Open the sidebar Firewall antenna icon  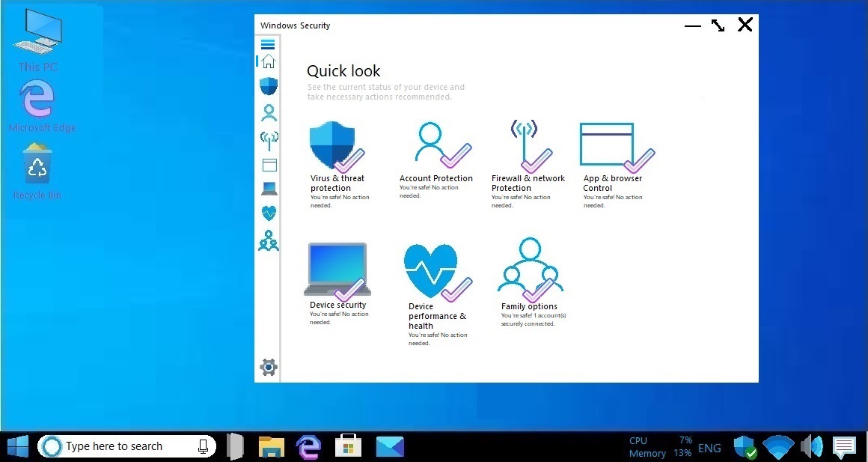point(269,140)
